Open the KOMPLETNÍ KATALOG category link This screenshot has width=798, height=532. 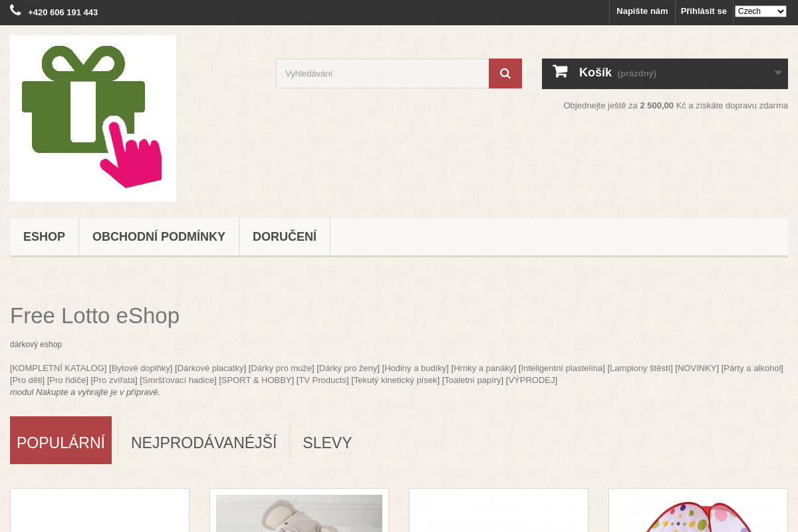click(59, 368)
